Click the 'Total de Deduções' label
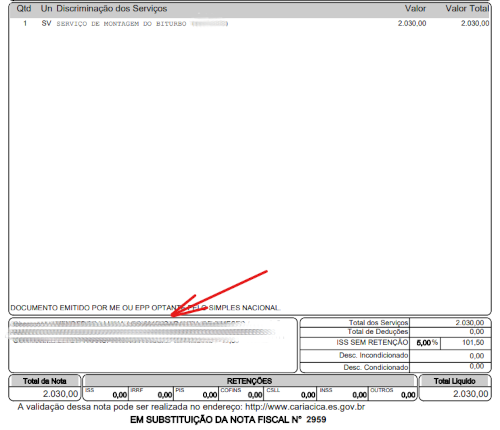This screenshot has width=500, height=430. [x=378, y=332]
